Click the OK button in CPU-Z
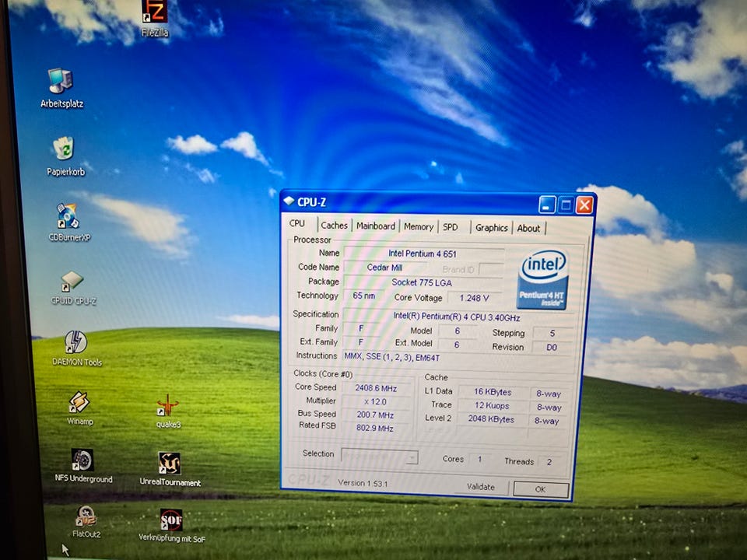The image size is (747, 560). (541, 489)
